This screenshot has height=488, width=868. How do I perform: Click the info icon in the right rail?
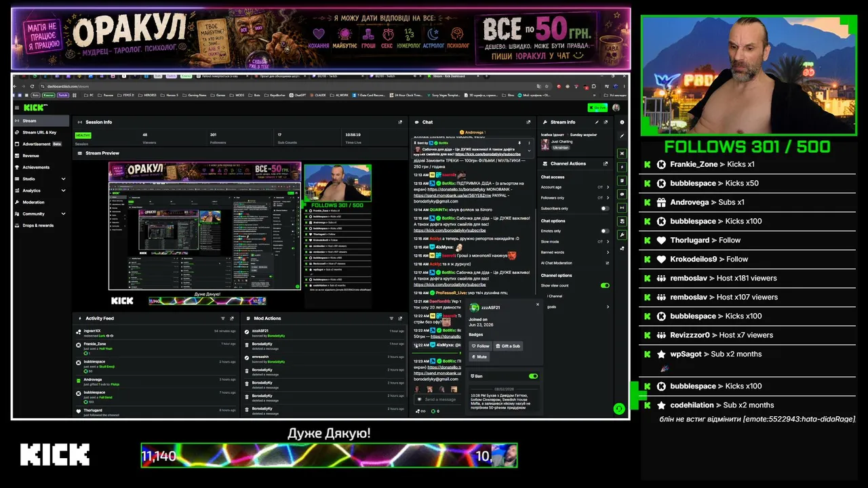coord(622,122)
